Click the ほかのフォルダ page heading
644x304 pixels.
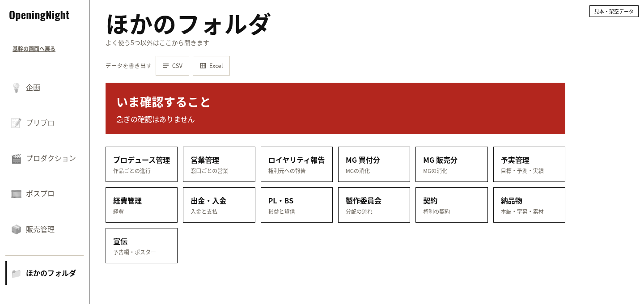click(x=188, y=24)
